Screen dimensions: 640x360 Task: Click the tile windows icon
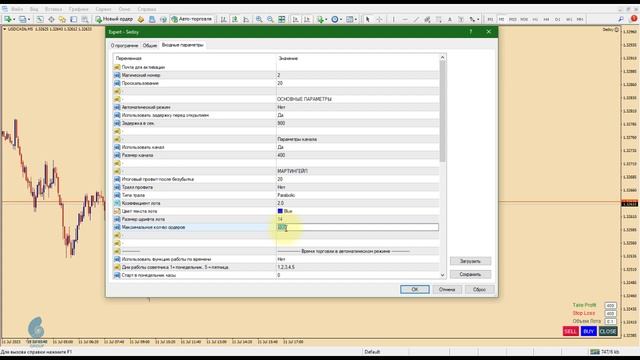point(282,19)
